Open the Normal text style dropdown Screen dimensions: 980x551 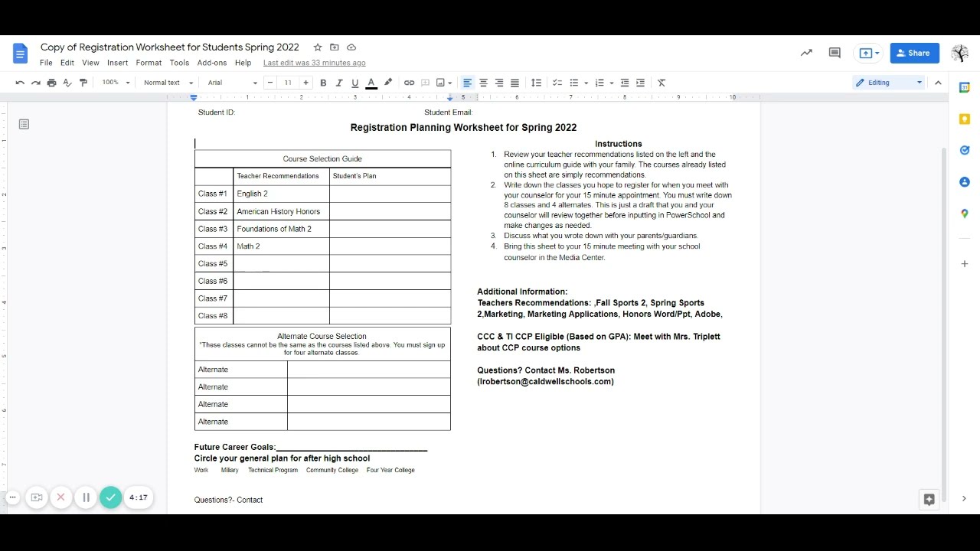[x=168, y=83]
